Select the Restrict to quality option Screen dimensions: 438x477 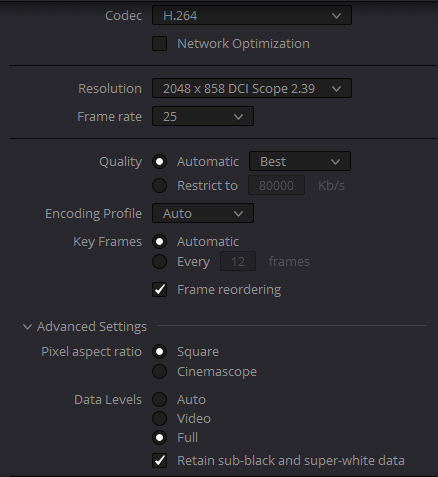click(x=159, y=186)
